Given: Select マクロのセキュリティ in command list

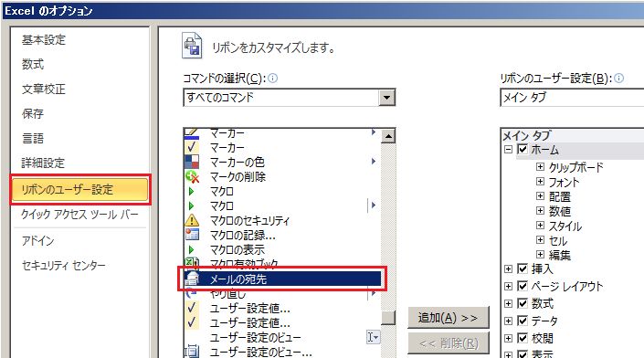Looking at the screenshot, I should click(x=249, y=221).
